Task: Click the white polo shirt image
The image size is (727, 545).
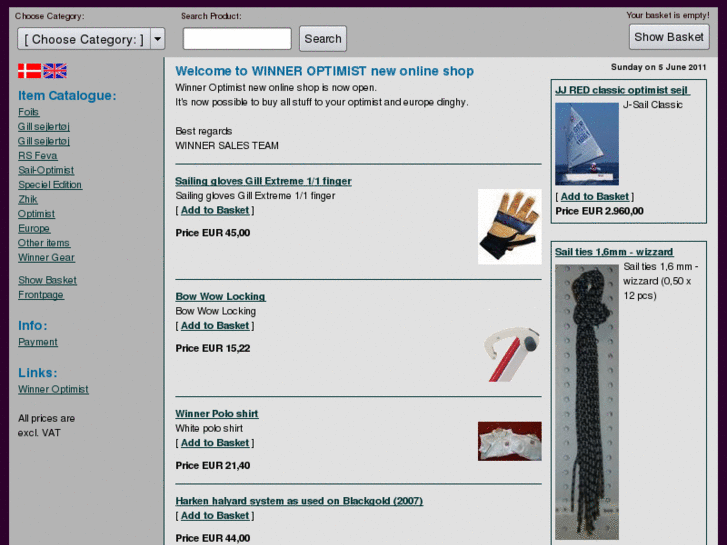Action: [x=510, y=441]
